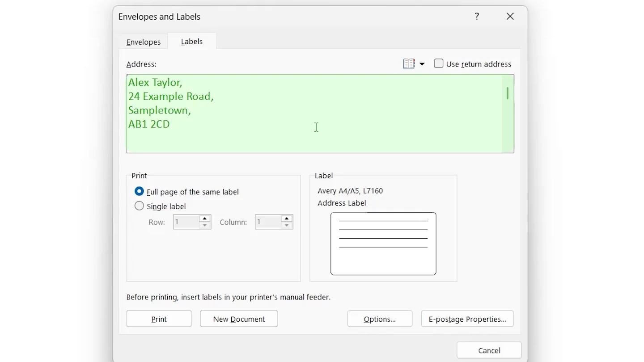Decrease the Column spinner value
Image resolution: width=644 pixels, height=362 pixels.
click(x=287, y=225)
